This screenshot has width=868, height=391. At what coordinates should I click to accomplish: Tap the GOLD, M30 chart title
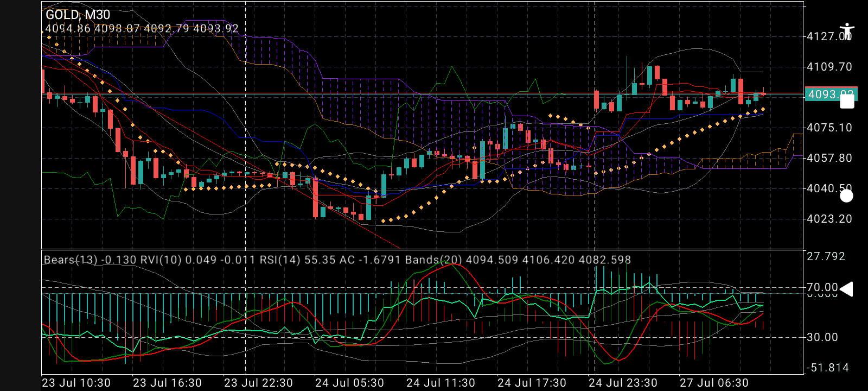point(78,15)
